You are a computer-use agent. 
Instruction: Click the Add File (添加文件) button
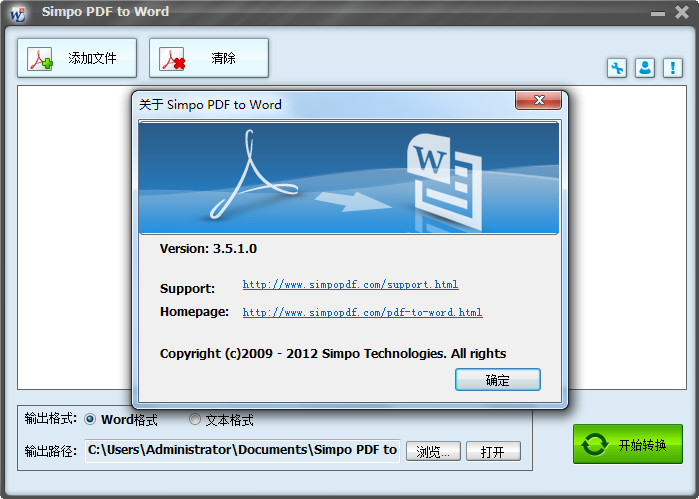pyautogui.click(x=77, y=58)
